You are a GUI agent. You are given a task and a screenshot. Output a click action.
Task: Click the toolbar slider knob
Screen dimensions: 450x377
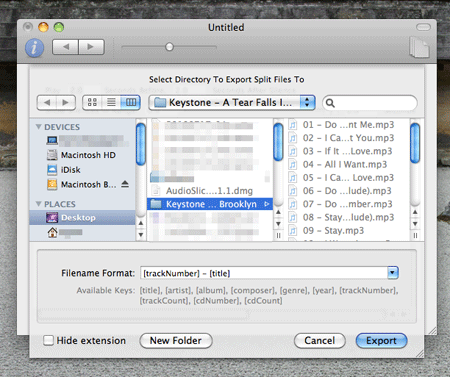coord(169,47)
